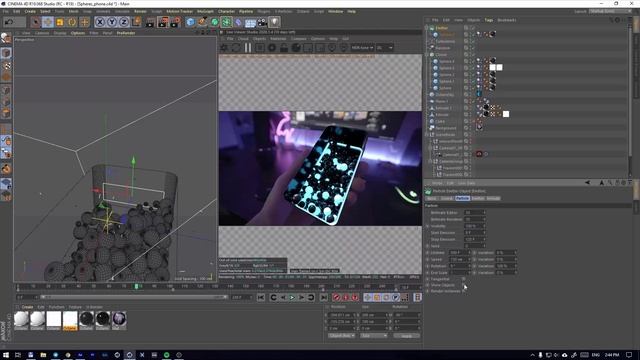Click the red Record keyframe button
This screenshot has height=360, width=640.
337,298
